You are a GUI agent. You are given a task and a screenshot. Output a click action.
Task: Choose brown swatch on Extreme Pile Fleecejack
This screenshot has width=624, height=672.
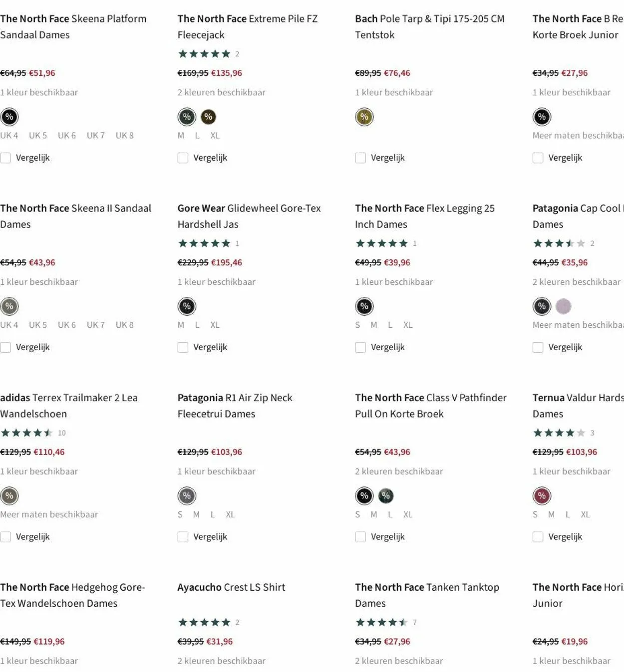[x=208, y=117]
